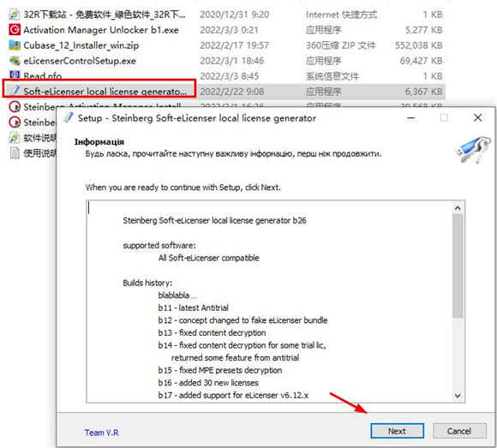Click the 系统信息文件 type cell
The height and width of the screenshot is (448, 497).
click(332, 76)
